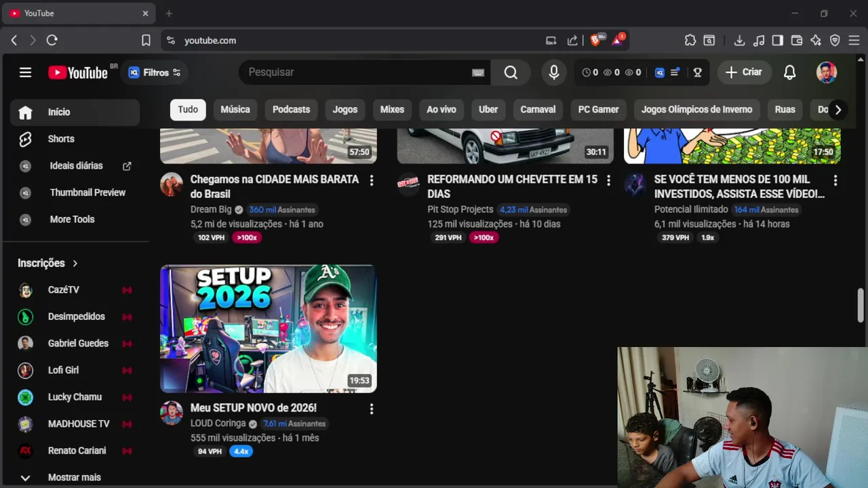Select the Uber filter chip
868x488 pixels.
tap(488, 110)
